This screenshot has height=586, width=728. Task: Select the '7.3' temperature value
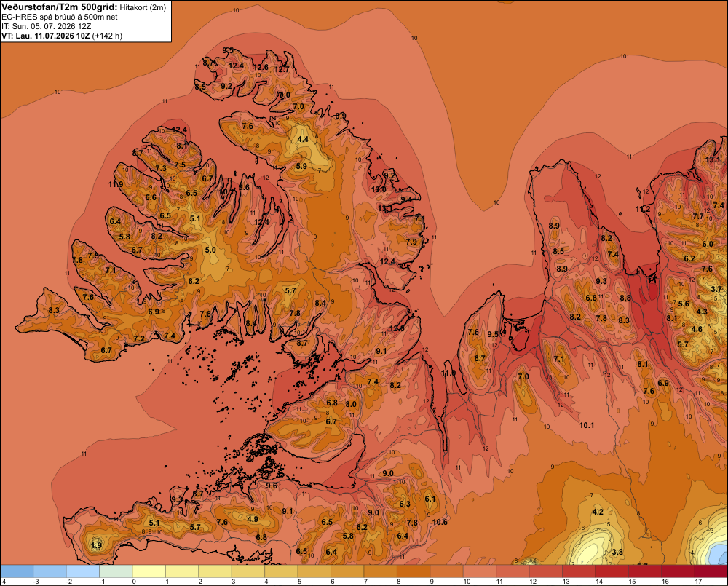[161, 169]
